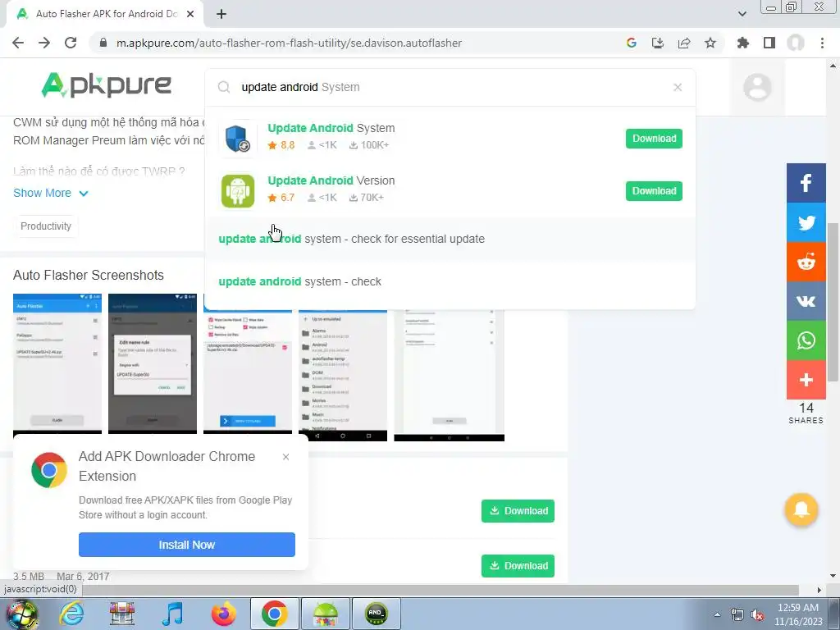
Task: Open the user account avatar
Action: [757, 87]
